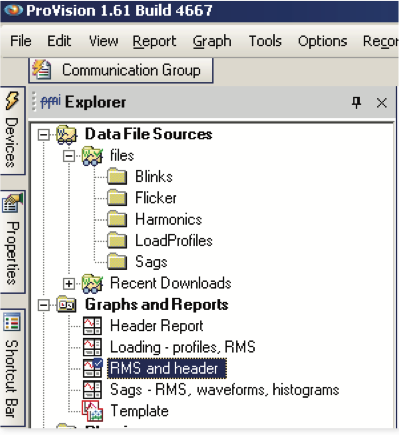
Task: Click the Graphs and Reports folder icon
Action: (66, 305)
